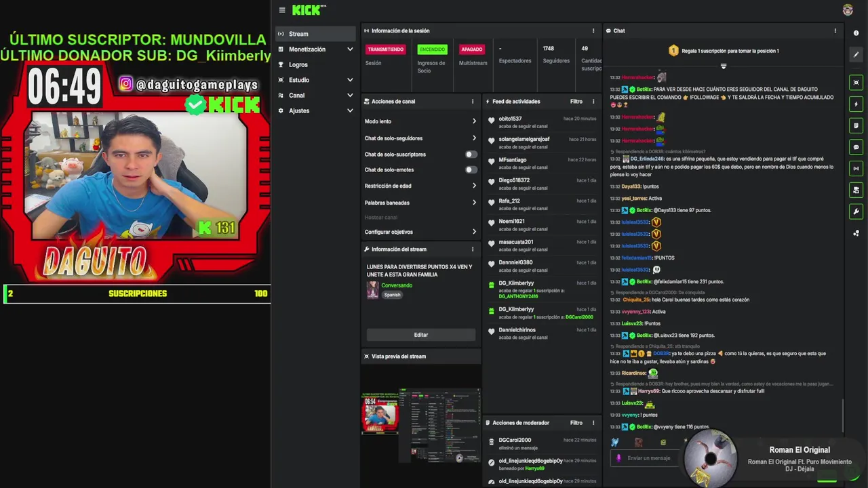
Task: Toggle Chat de solo-suscriptores switch
Action: coord(471,154)
